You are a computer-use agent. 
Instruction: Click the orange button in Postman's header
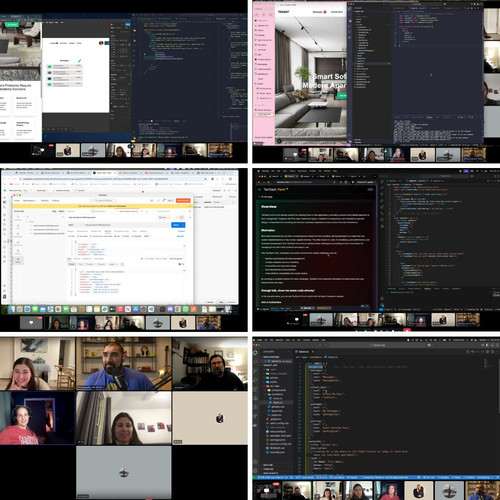point(183,201)
